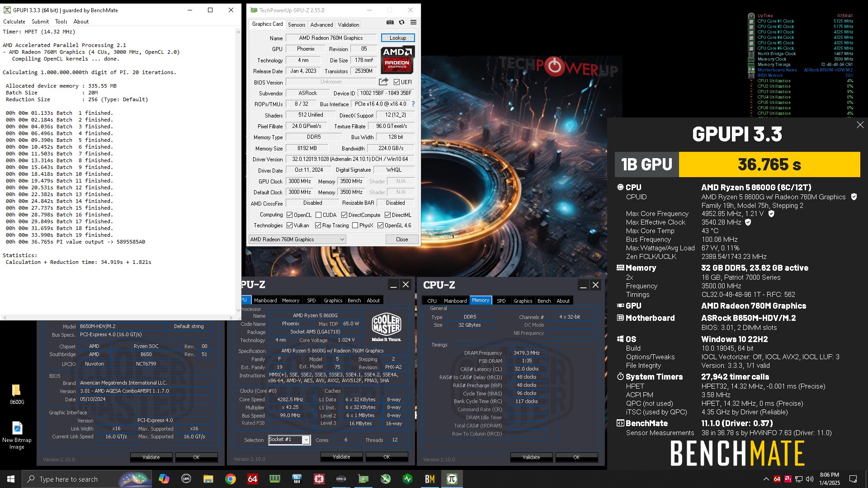Image resolution: width=868 pixels, height=488 pixels.
Task: Click Validate in the Mainboard CPU-Z window
Action: point(151,457)
